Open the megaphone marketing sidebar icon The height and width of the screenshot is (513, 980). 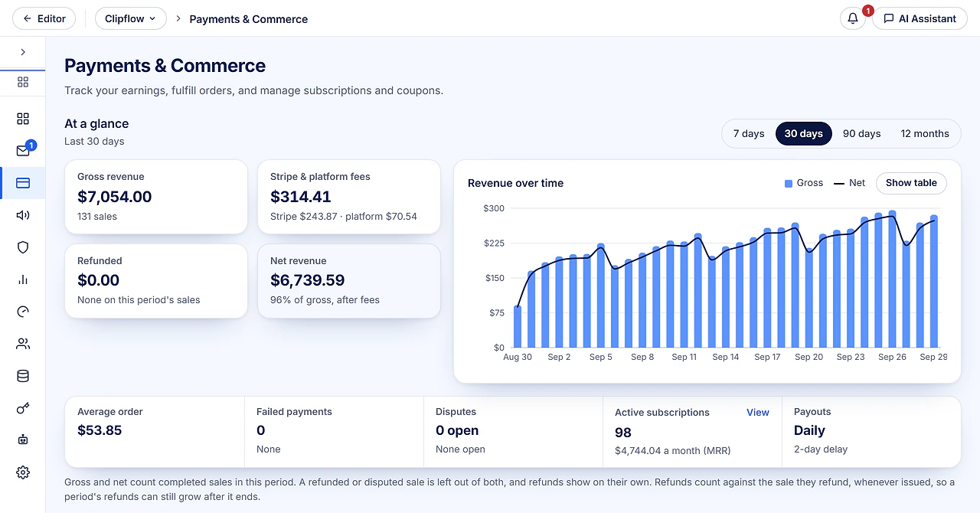click(23, 215)
